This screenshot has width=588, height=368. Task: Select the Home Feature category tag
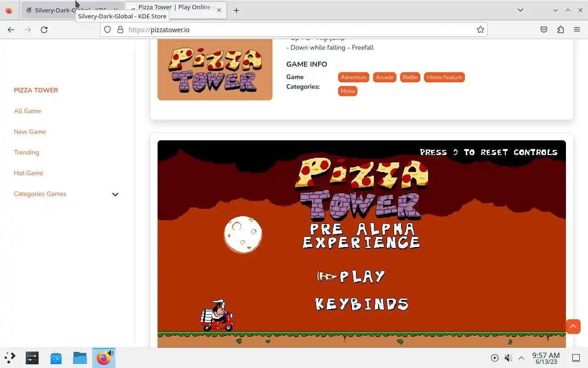(444, 77)
